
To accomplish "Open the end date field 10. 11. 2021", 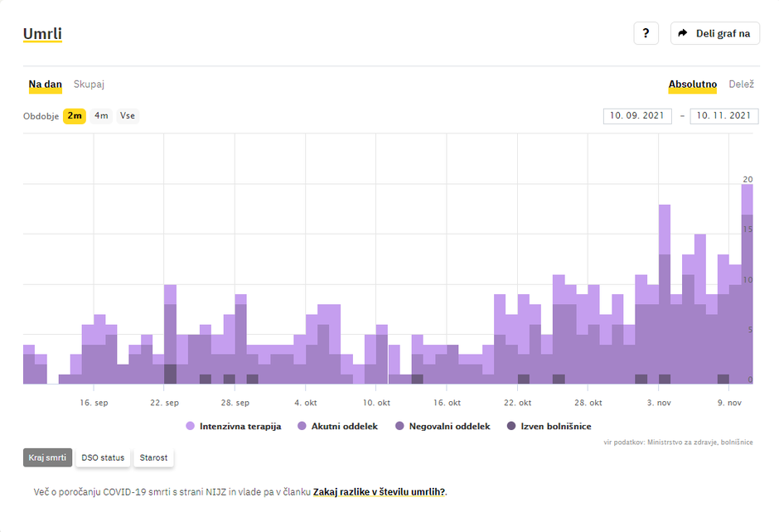I will click(723, 116).
